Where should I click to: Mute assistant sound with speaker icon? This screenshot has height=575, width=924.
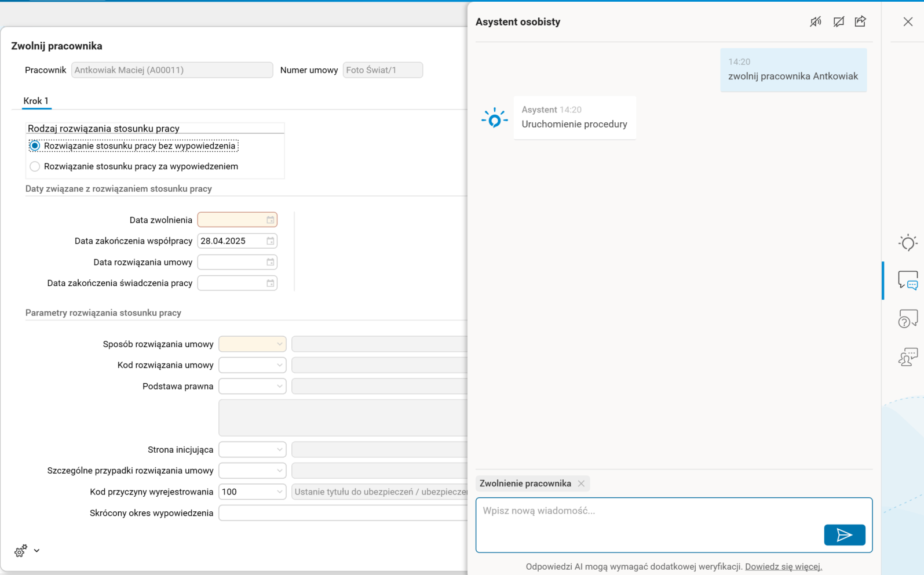pos(816,22)
